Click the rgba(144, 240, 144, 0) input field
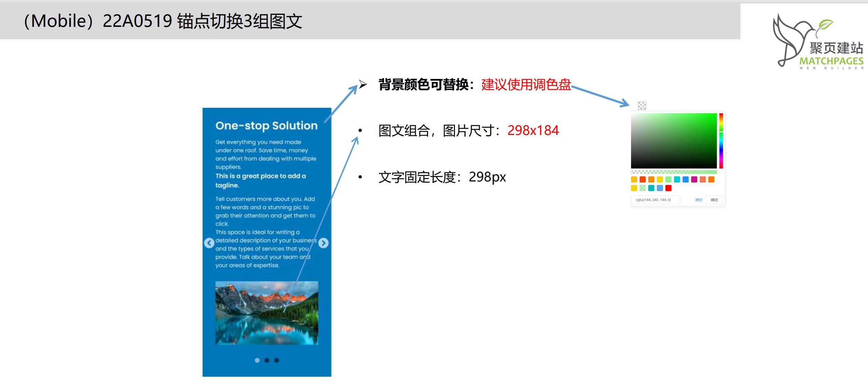 (x=655, y=200)
